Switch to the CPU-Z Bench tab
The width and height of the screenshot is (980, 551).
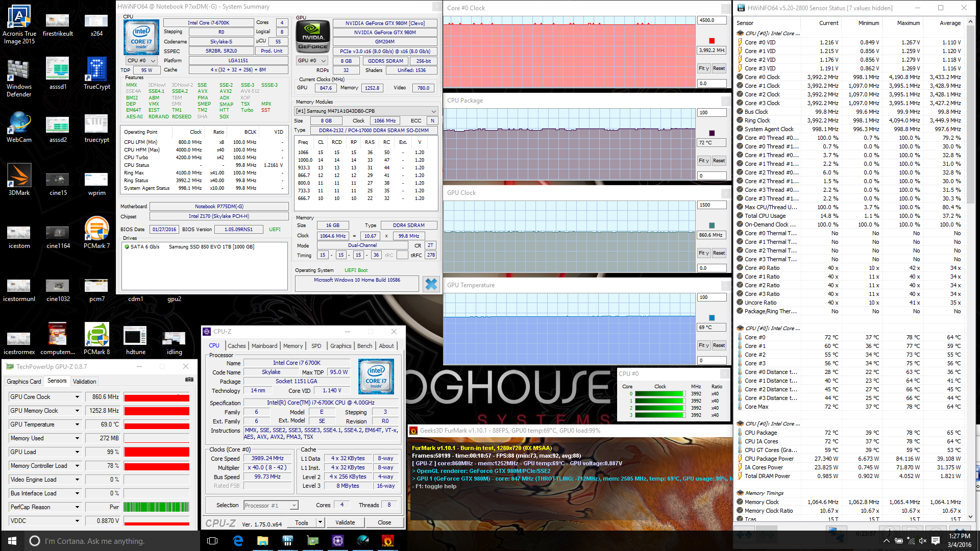coord(364,346)
